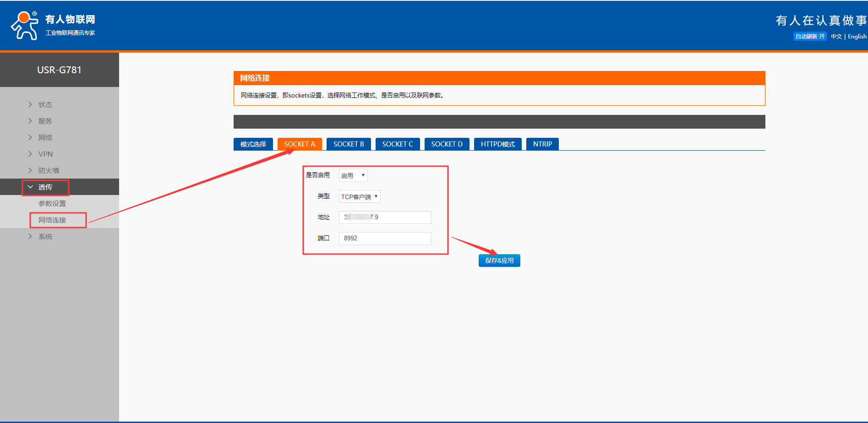
Task: Switch language to Chinese (中文)
Action: 836,37
